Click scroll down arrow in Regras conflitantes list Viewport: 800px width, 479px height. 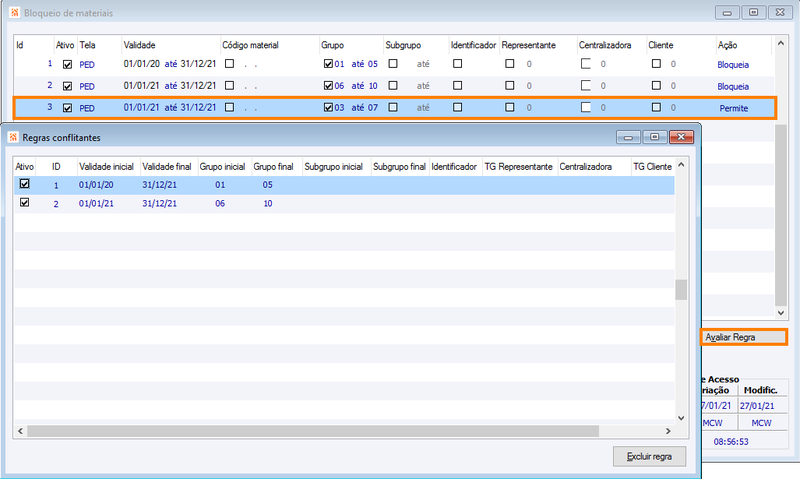pyautogui.click(x=681, y=418)
